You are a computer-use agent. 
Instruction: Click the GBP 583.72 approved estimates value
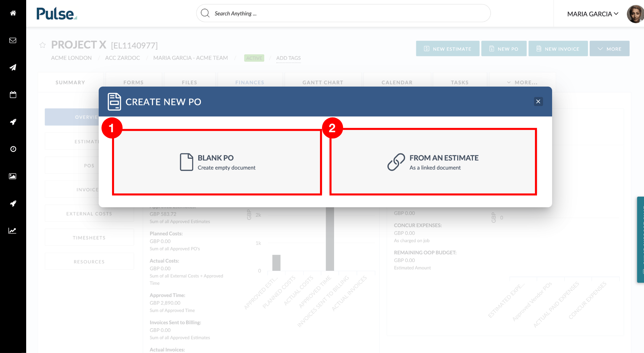click(163, 214)
